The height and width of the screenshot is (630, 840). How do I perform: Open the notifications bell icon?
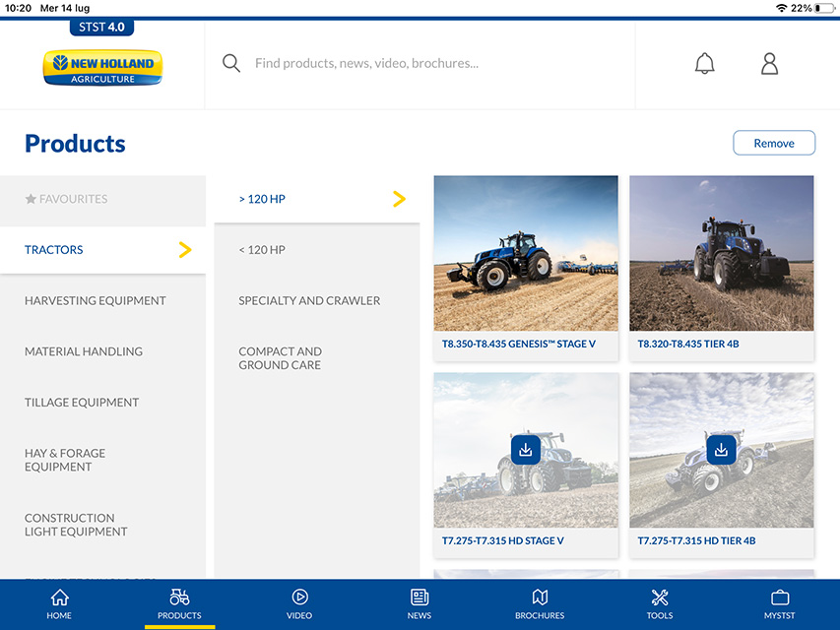(704, 64)
